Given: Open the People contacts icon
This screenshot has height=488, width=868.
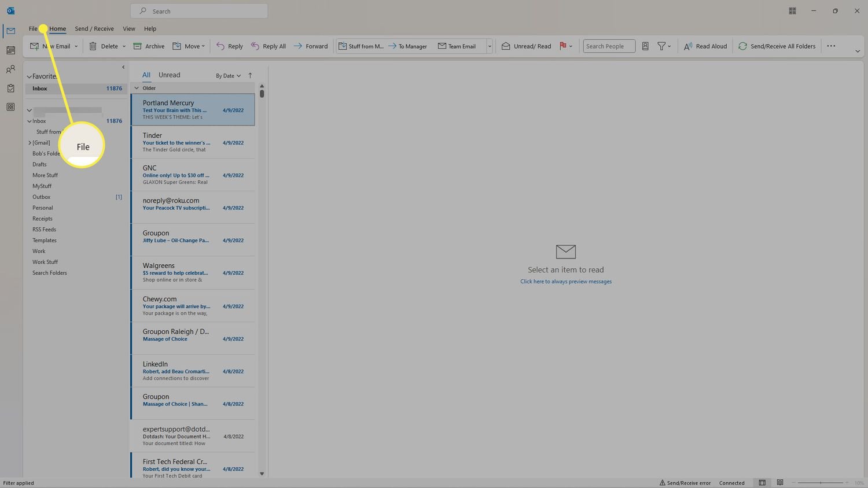Looking at the screenshot, I should [10, 69].
